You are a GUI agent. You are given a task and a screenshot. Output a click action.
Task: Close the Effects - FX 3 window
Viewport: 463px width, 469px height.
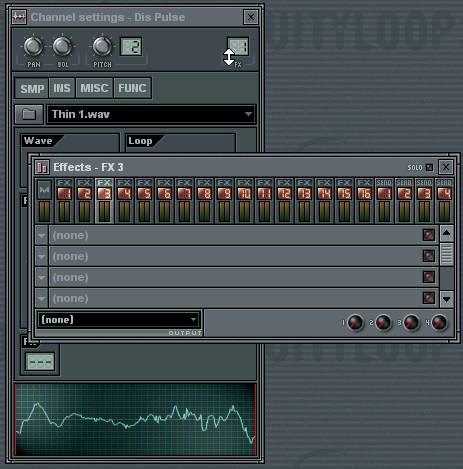(x=446, y=167)
